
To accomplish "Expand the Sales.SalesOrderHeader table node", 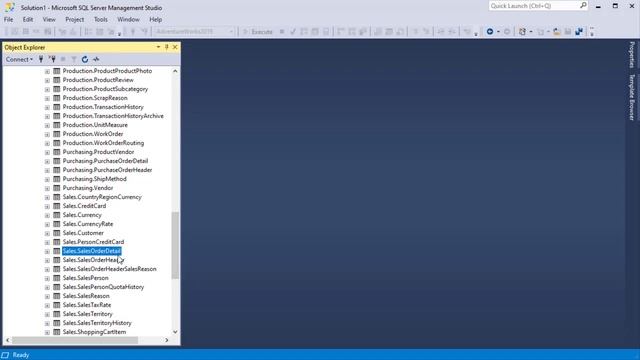I will click(x=47, y=260).
